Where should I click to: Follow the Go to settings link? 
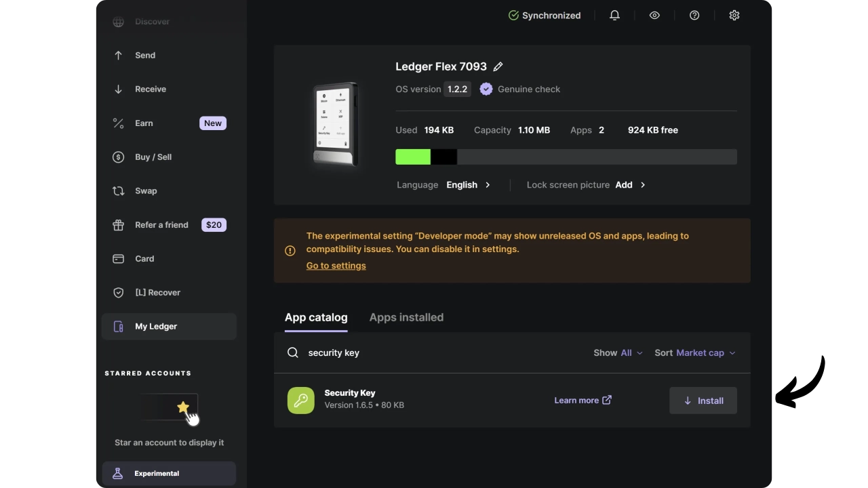pyautogui.click(x=336, y=266)
